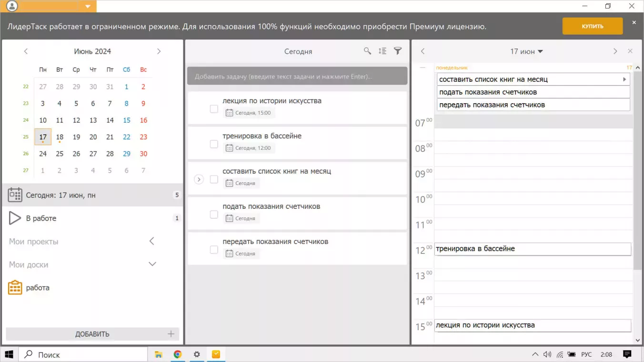This screenshot has width=644, height=362.
Task: Click the Windows taskbar search box
Action: tap(83, 354)
